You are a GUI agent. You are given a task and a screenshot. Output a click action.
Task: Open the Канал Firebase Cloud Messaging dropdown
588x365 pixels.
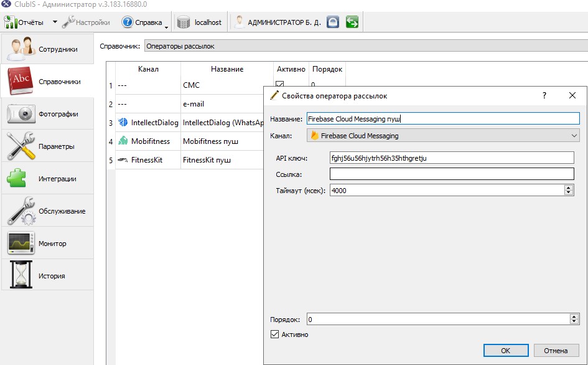coord(443,136)
